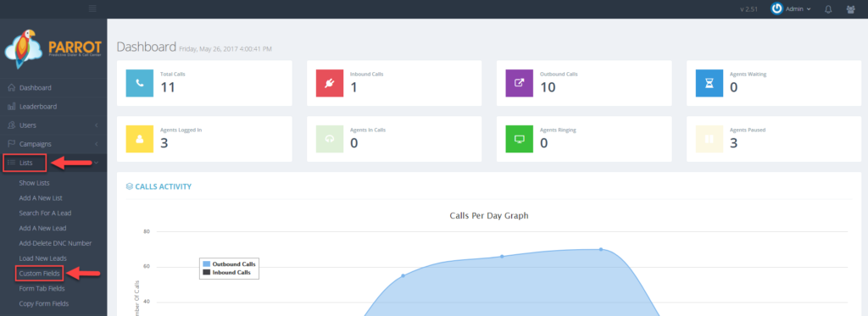Expand the Campaigns sidebar menu

point(53,144)
